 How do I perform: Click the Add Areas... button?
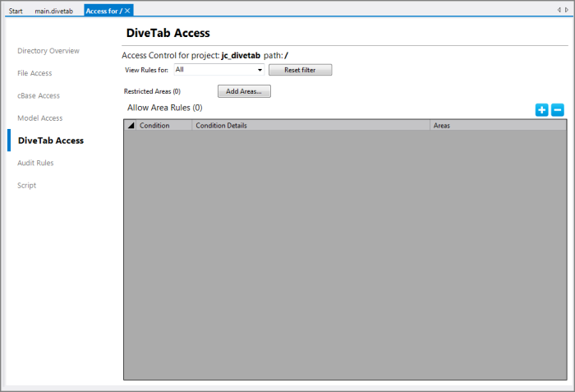click(x=244, y=91)
